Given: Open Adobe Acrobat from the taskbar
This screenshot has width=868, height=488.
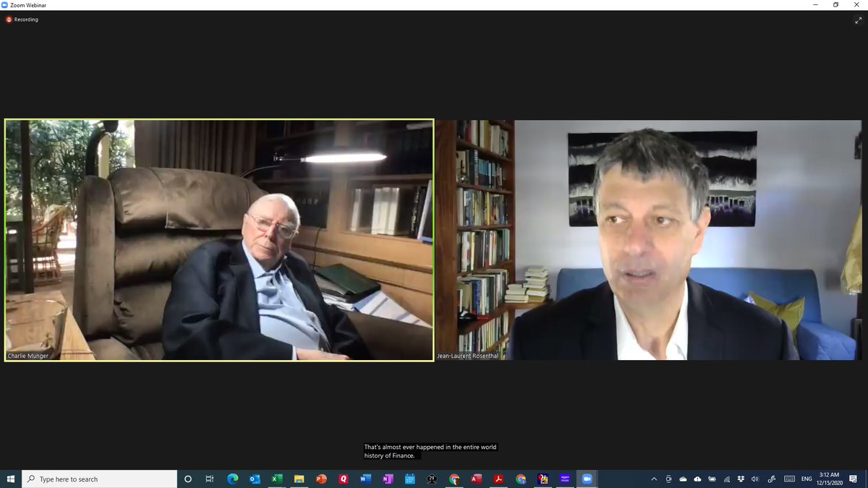Looking at the screenshot, I should coord(498,479).
